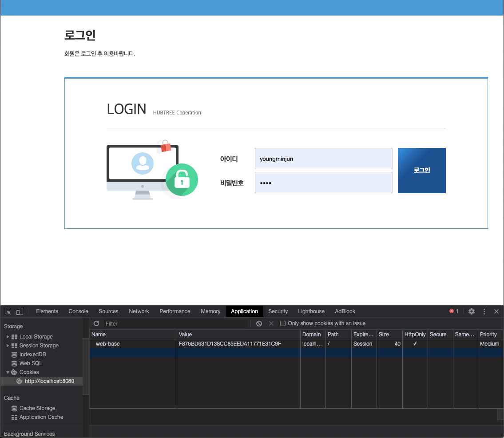Image resolution: width=504 pixels, height=438 pixels.
Task: Expand the Session Storage tree
Action: click(x=8, y=346)
